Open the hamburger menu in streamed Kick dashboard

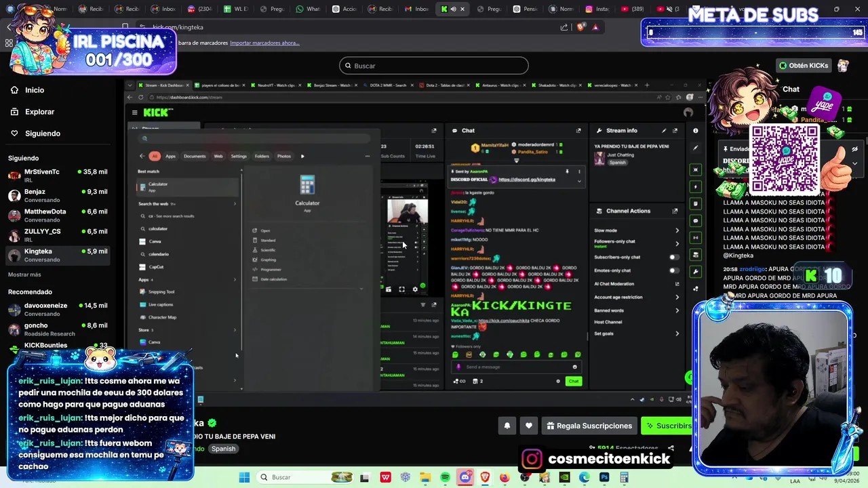point(135,113)
